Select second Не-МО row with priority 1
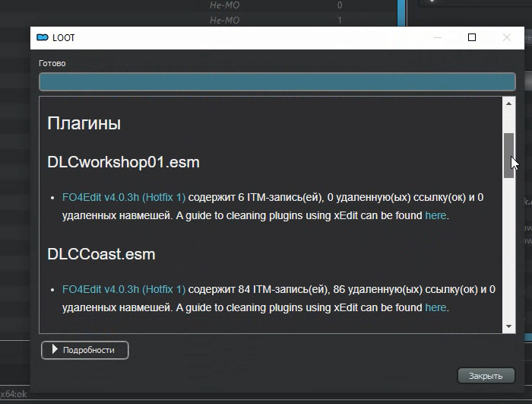 (x=225, y=21)
